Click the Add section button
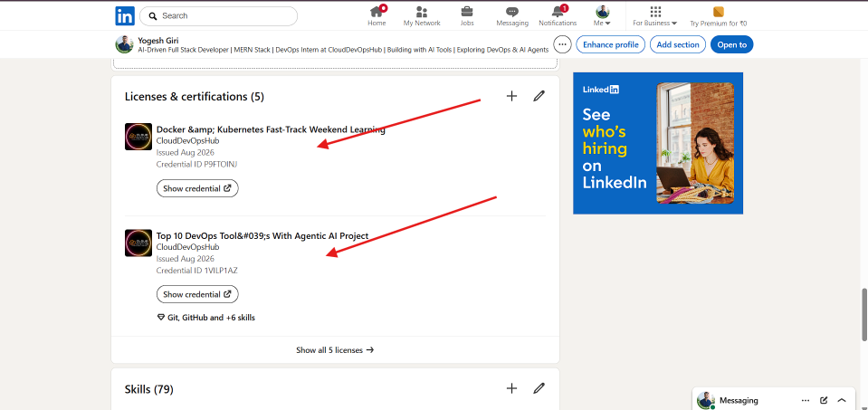 [678, 45]
